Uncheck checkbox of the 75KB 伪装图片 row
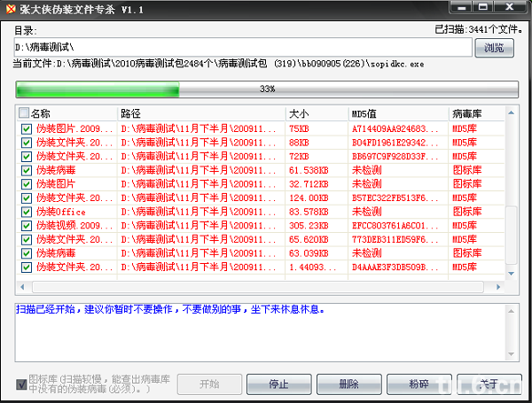 (x=27, y=129)
